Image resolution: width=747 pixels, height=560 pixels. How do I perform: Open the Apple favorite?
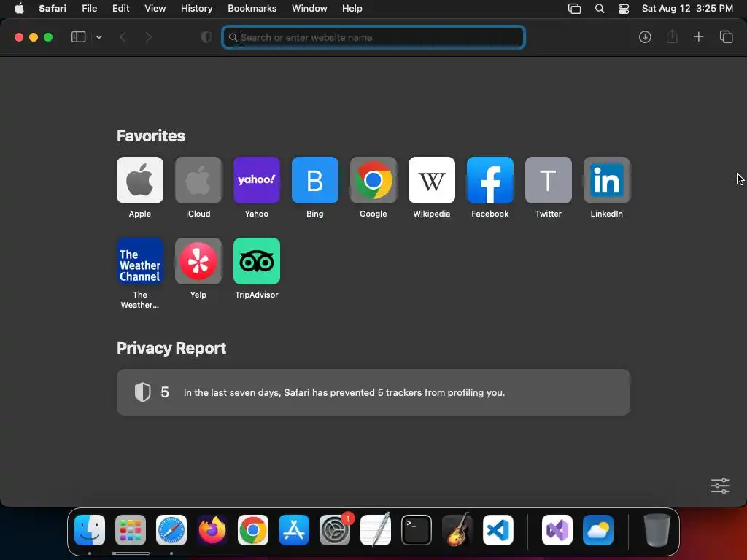pos(140,180)
